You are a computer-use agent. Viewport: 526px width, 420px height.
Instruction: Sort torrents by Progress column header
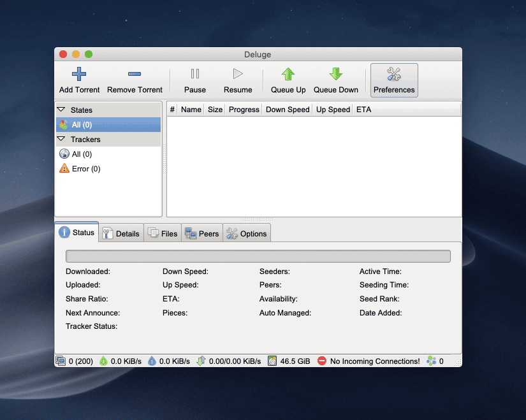click(244, 110)
